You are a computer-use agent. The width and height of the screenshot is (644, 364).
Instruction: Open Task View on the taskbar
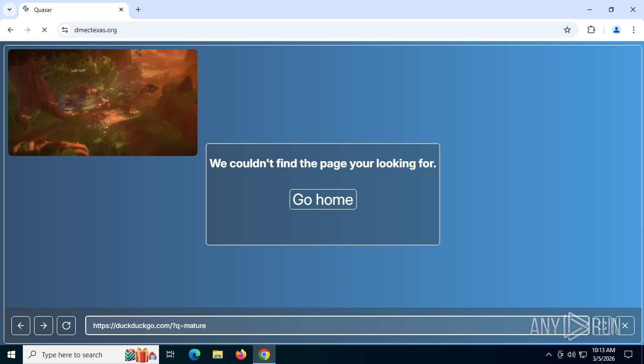coord(171,355)
